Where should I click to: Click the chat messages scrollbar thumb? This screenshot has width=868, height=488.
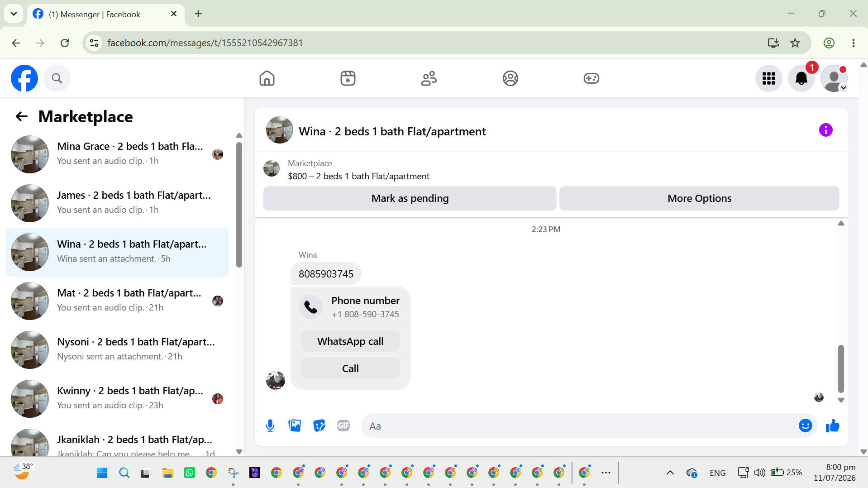click(841, 368)
